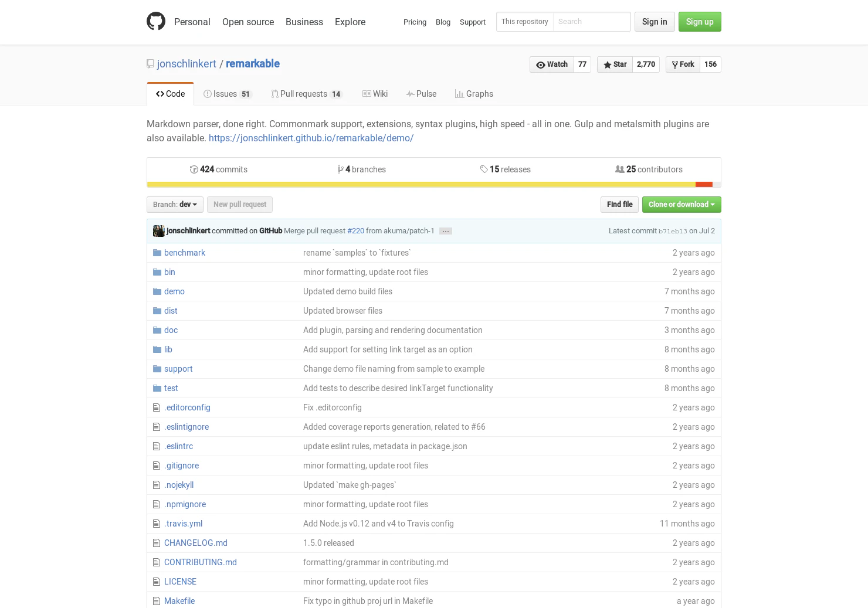This screenshot has width=868, height=608.
Task: Click the red segment of the language bar
Action: [704, 185]
